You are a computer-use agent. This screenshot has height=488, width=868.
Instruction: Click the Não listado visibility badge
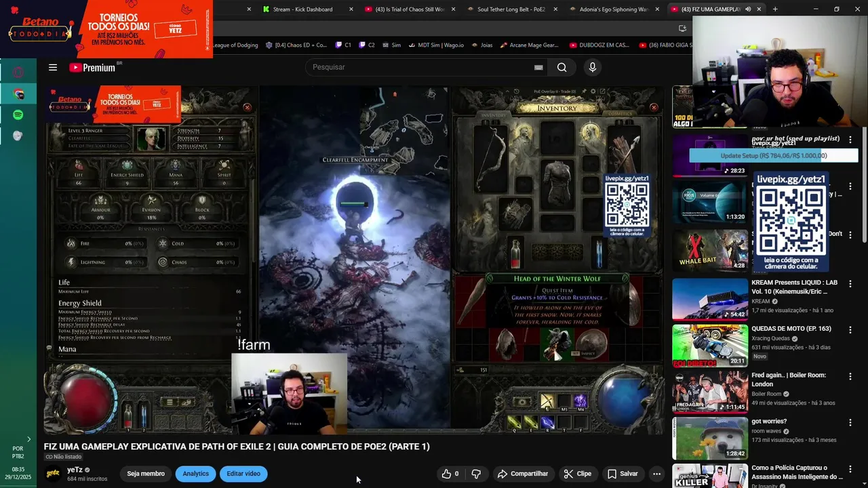63,457
